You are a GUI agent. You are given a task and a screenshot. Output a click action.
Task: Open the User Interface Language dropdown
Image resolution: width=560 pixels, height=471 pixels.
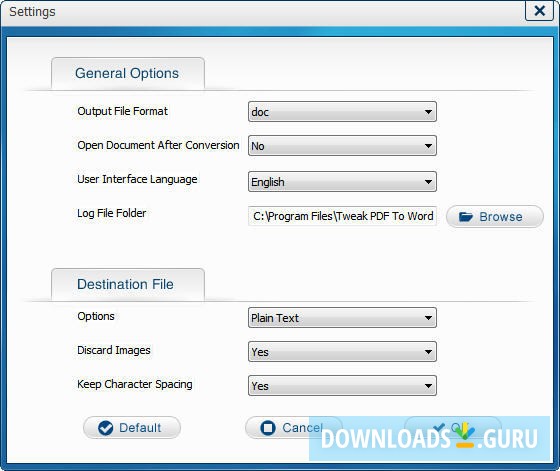point(342,182)
